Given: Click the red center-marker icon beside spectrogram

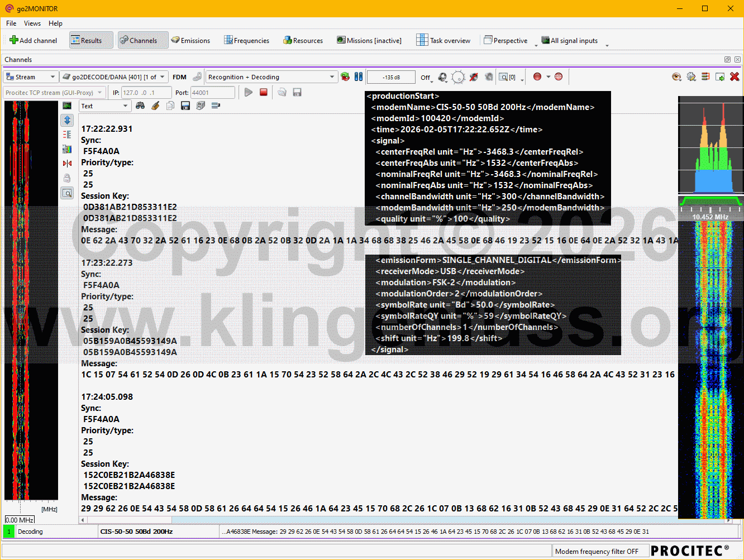Looking at the screenshot, I should [67, 164].
